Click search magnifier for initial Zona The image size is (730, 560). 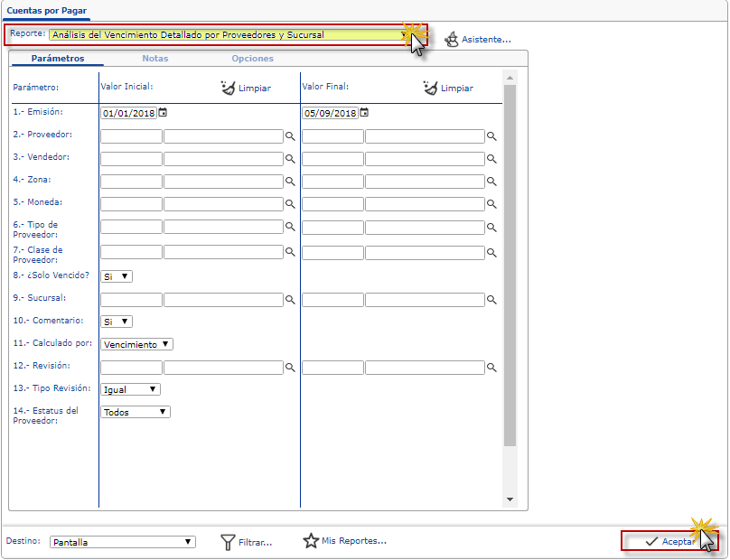[x=290, y=182]
